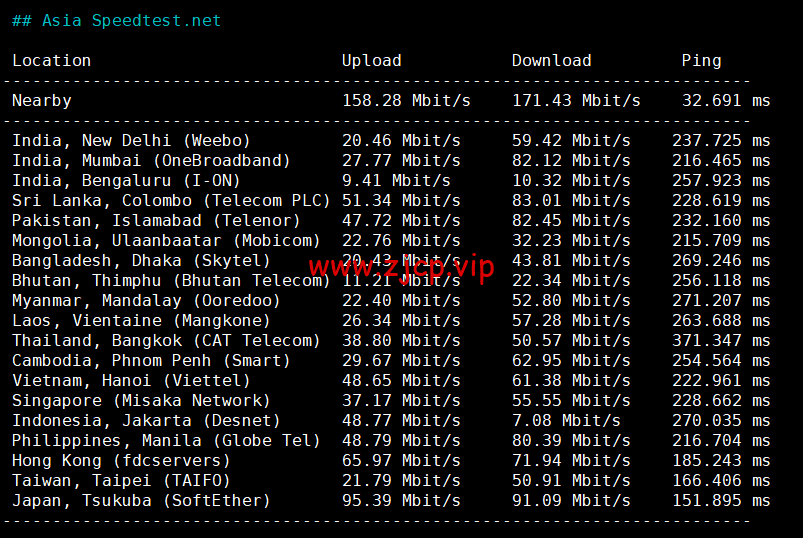Click ping value '270.035 ms'
This screenshot has width=803, height=538.
point(721,420)
